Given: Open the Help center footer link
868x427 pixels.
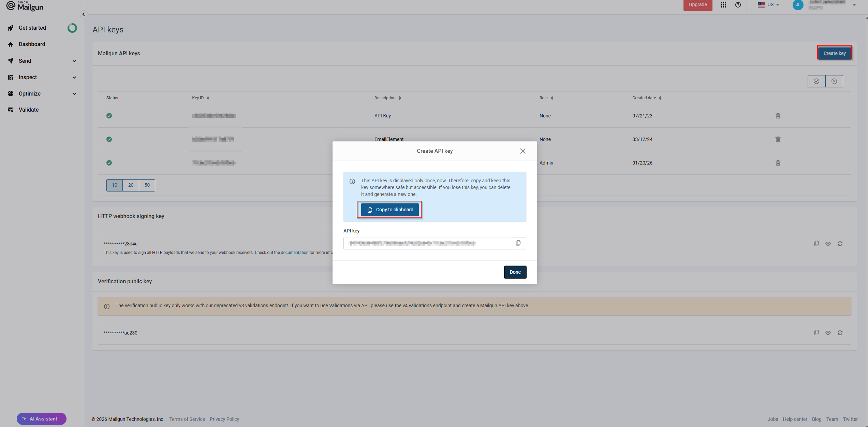Looking at the screenshot, I should pos(795,419).
